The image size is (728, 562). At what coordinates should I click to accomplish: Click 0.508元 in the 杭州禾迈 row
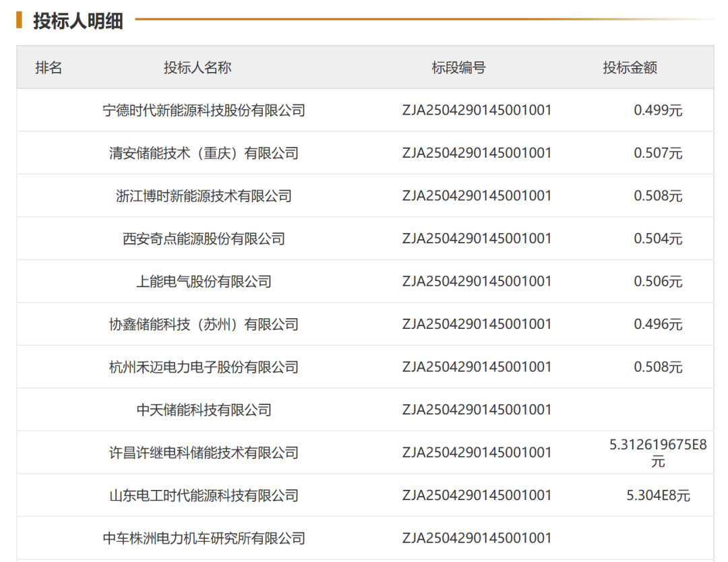(x=658, y=367)
